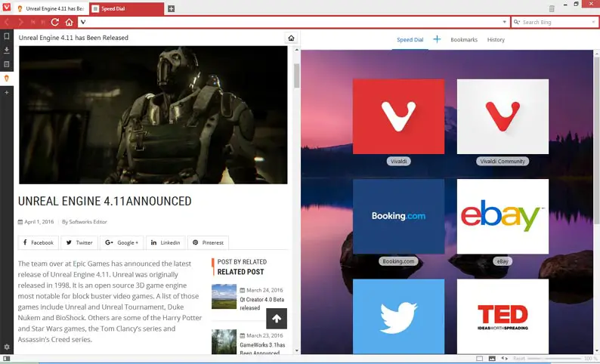This screenshot has height=364, width=600.
Task: Share the article on Linkedin
Action: (x=165, y=243)
